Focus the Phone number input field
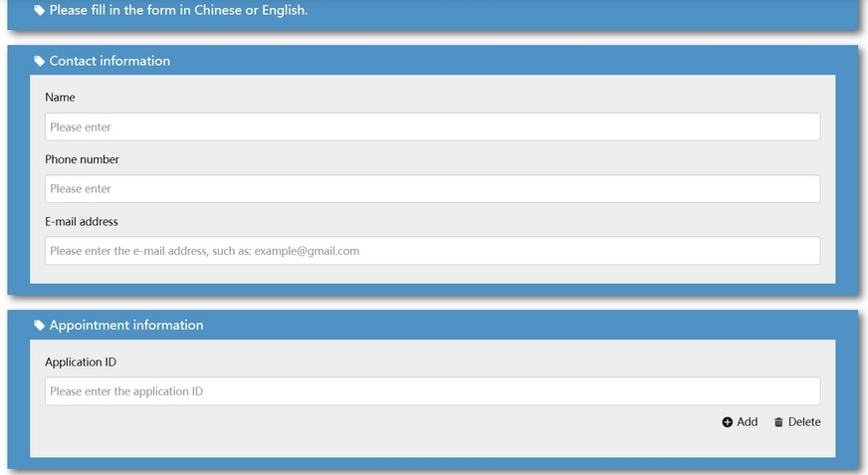The height and width of the screenshot is (475, 868). (x=432, y=189)
